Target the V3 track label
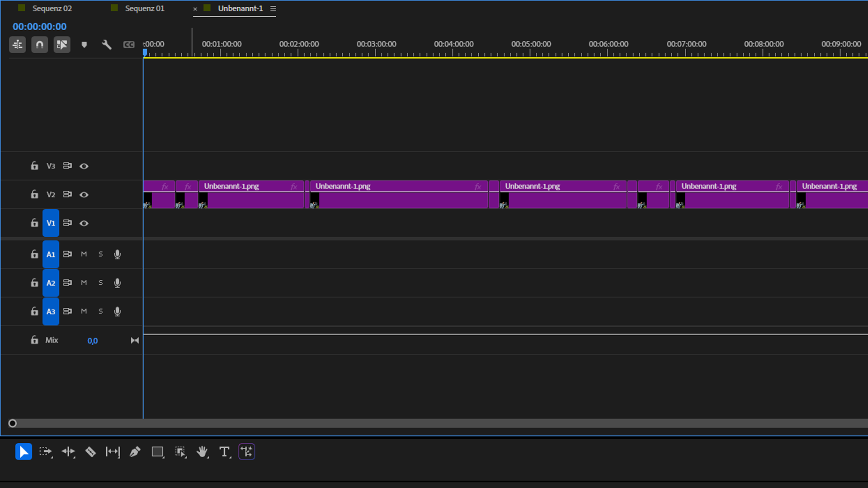 [51, 166]
